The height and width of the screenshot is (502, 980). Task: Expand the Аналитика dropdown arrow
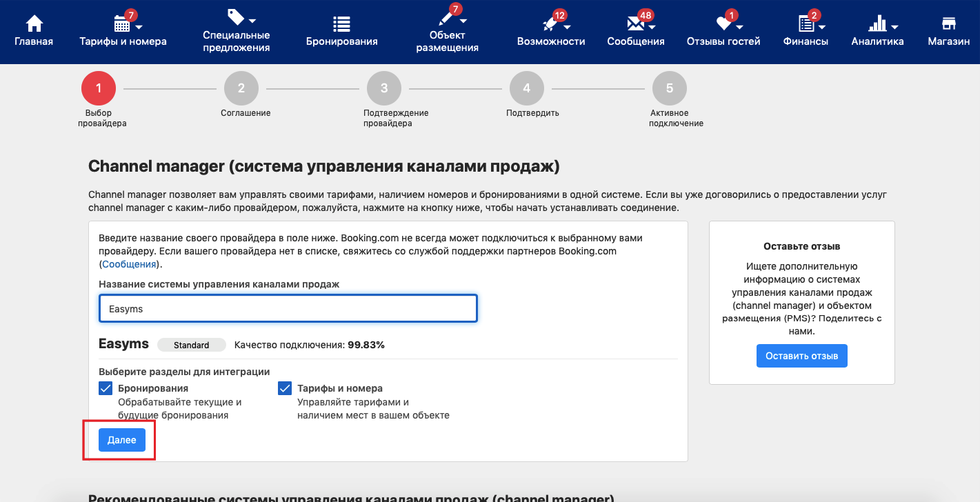[x=894, y=27]
